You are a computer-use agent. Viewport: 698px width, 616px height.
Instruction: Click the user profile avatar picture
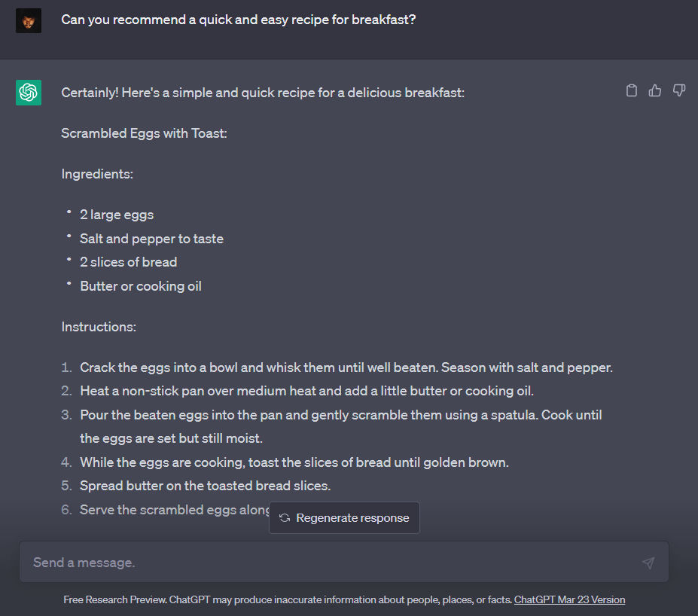click(x=29, y=20)
